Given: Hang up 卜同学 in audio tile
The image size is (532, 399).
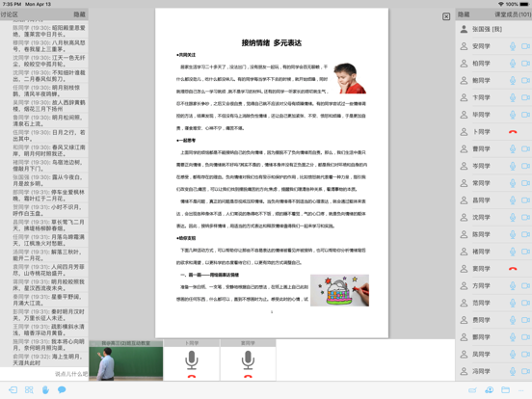Looking at the screenshot, I should 192,376.
